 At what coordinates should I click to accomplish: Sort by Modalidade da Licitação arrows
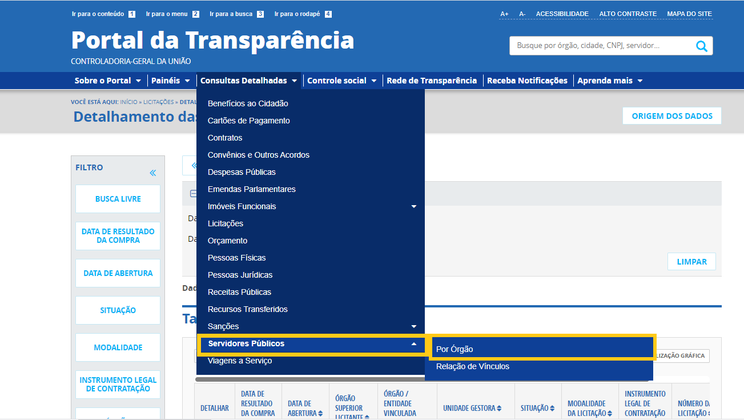(x=609, y=413)
